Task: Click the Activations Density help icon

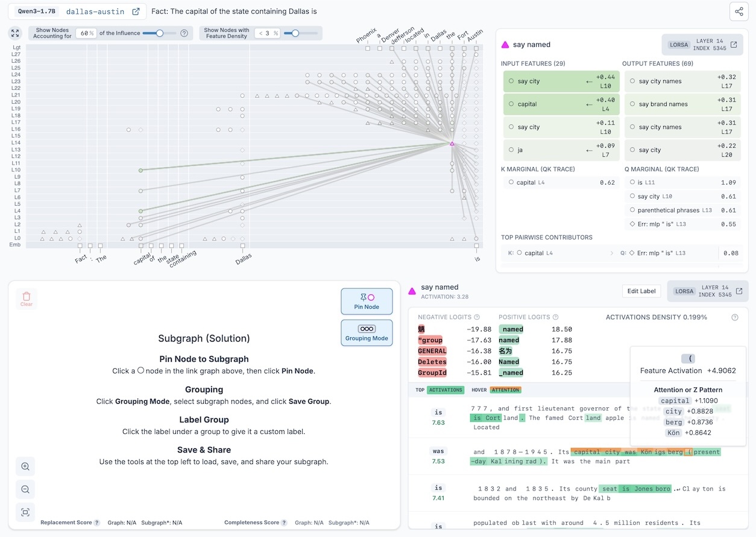Action: tap(734, 317)
